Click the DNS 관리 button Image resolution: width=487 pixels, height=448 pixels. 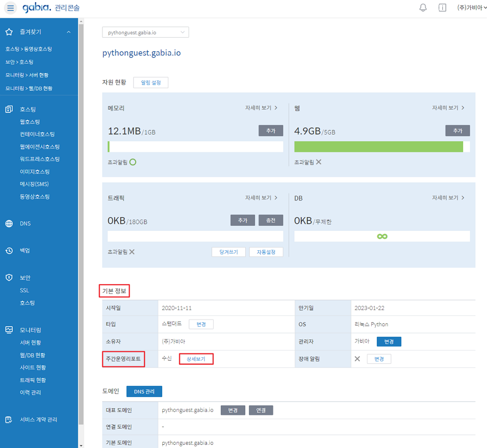pyautogui.click(x=144, y=392)
